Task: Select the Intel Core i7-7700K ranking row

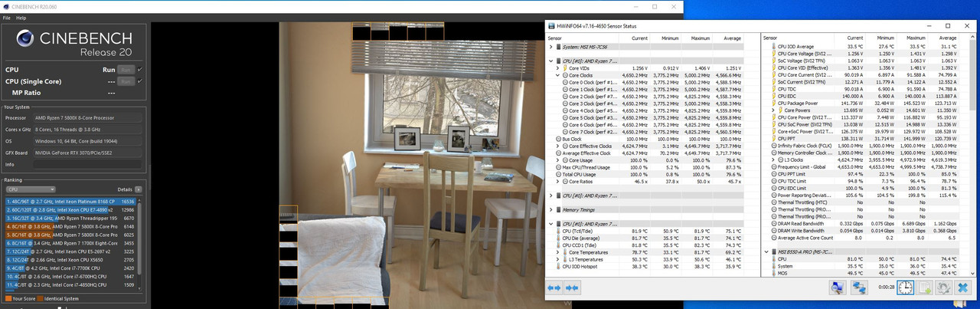Action: [x=71, y=269]
